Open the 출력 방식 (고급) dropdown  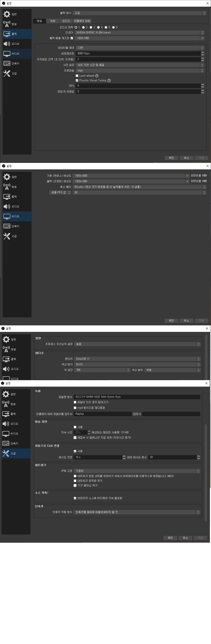(140, 13)
